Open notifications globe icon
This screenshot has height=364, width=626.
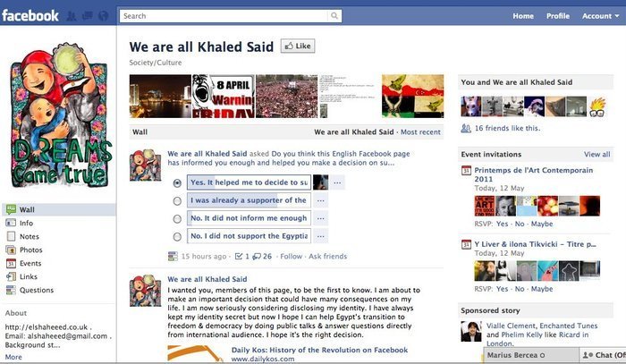pos(104,16)
